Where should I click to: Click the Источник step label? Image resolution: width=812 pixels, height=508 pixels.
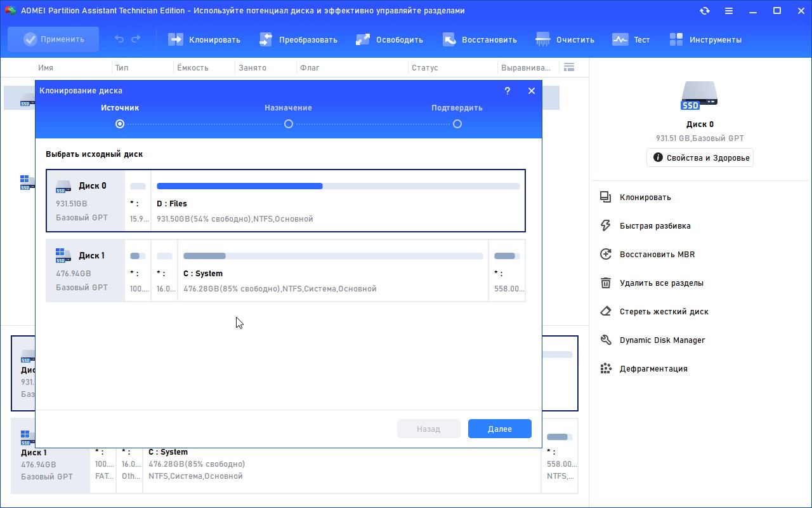point(120,108)
